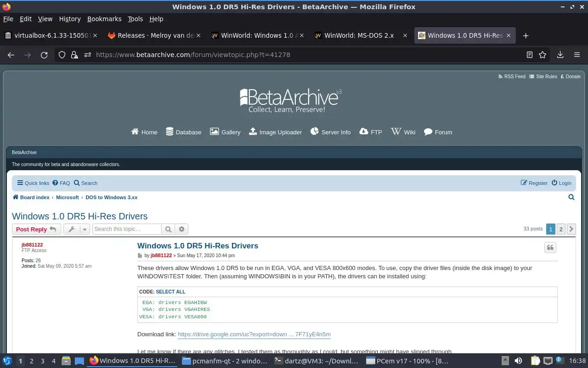Open the Database navigation item

click(183, 132)
